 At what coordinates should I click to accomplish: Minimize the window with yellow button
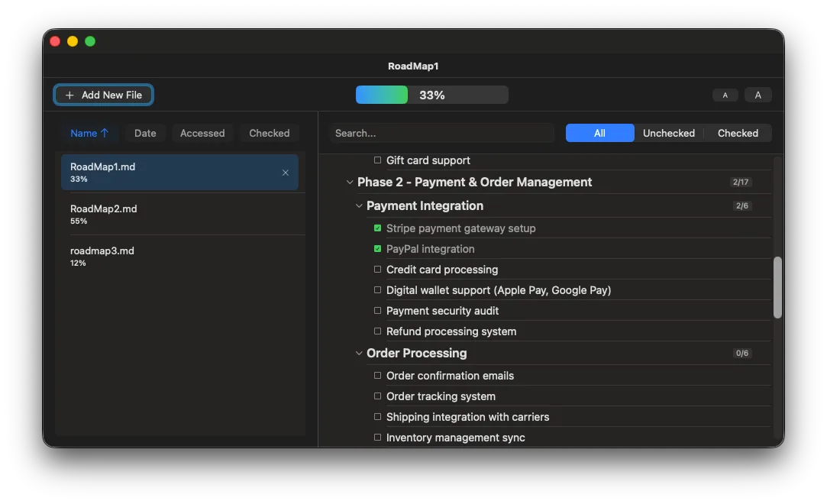tap(73, 41)
